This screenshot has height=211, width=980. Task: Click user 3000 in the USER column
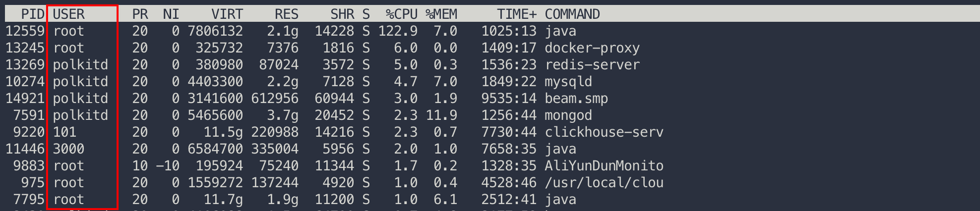coord(68,149)
